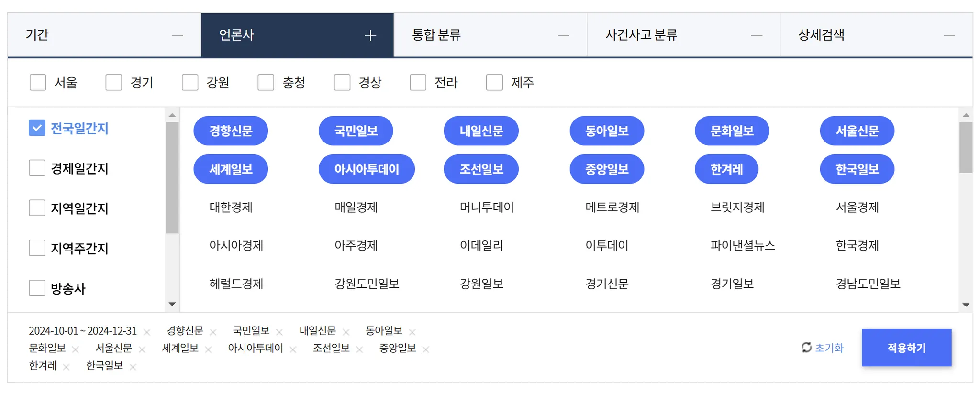Check the 충청 region checkbox
This screenshot has height=393, width=980.
point(266,82)
